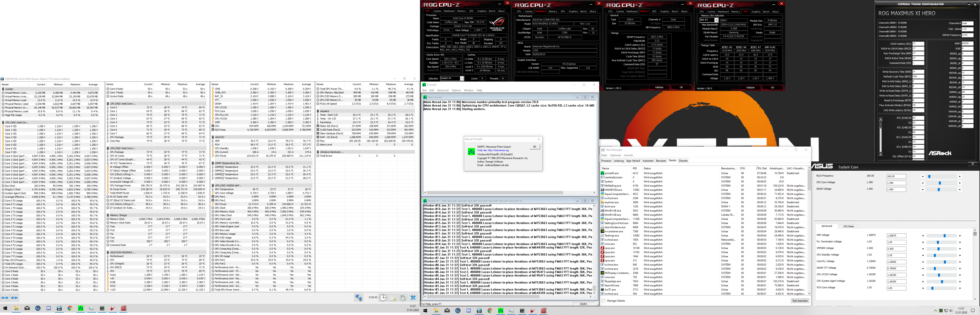Viewport: 980px width, 315px height.
Task: Click HWiNFO blue X close-sensors icon
Action: click(413, 298)
